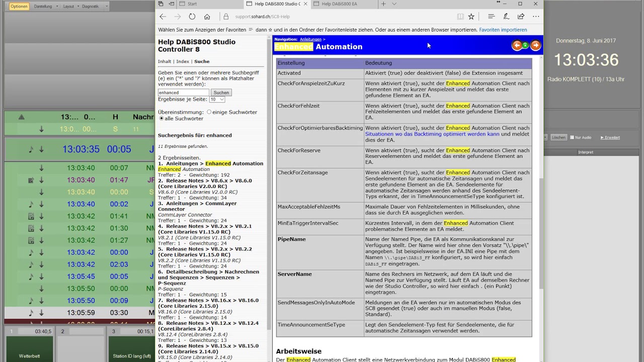Open Suche help section
644x362 pixels.
tap(202, 61)
